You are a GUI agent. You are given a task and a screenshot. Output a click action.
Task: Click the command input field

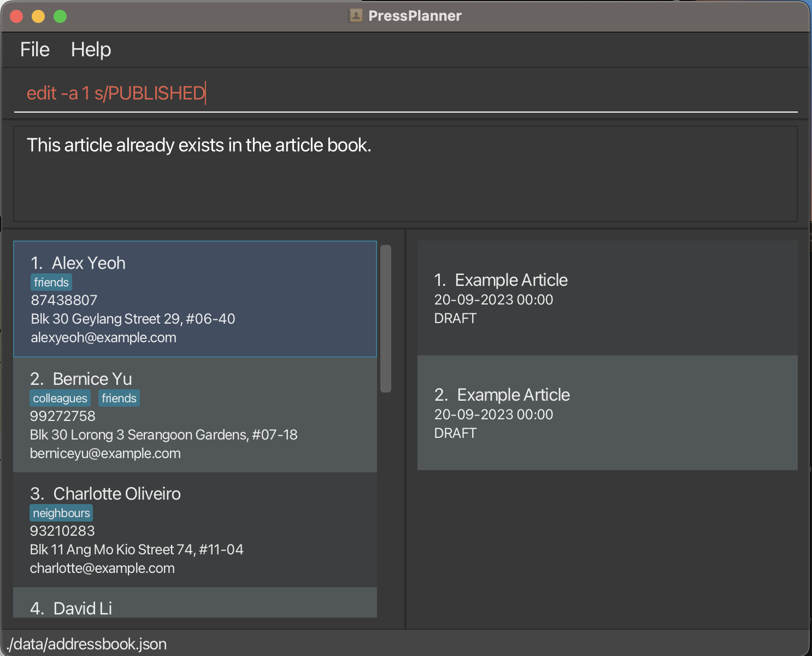pos(405,93)
